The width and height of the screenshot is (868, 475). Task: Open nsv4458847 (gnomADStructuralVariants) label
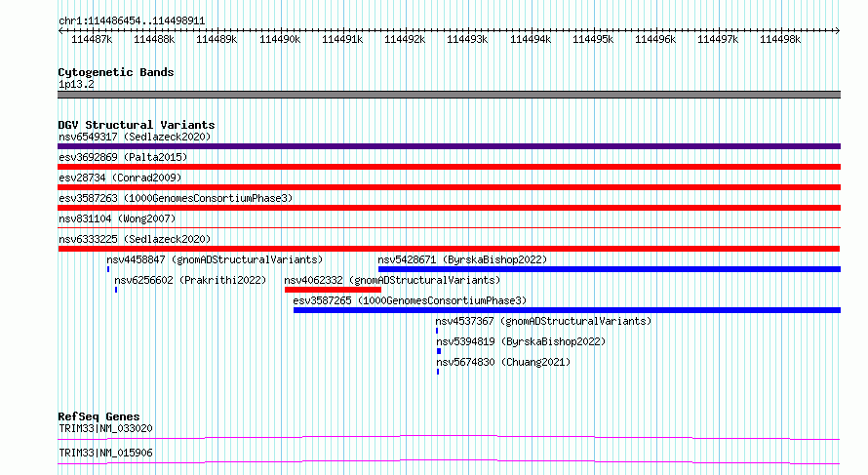tap(215, 259)
